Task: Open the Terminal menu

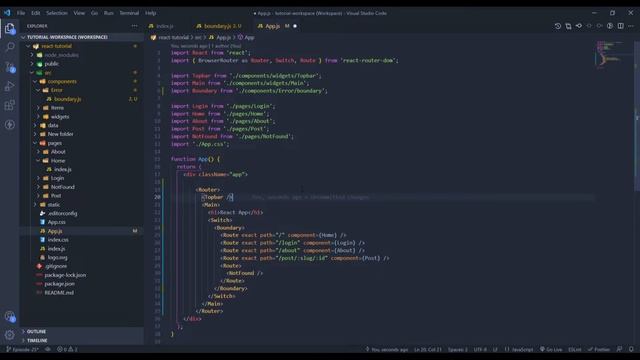Action: [x=129, y=13]
